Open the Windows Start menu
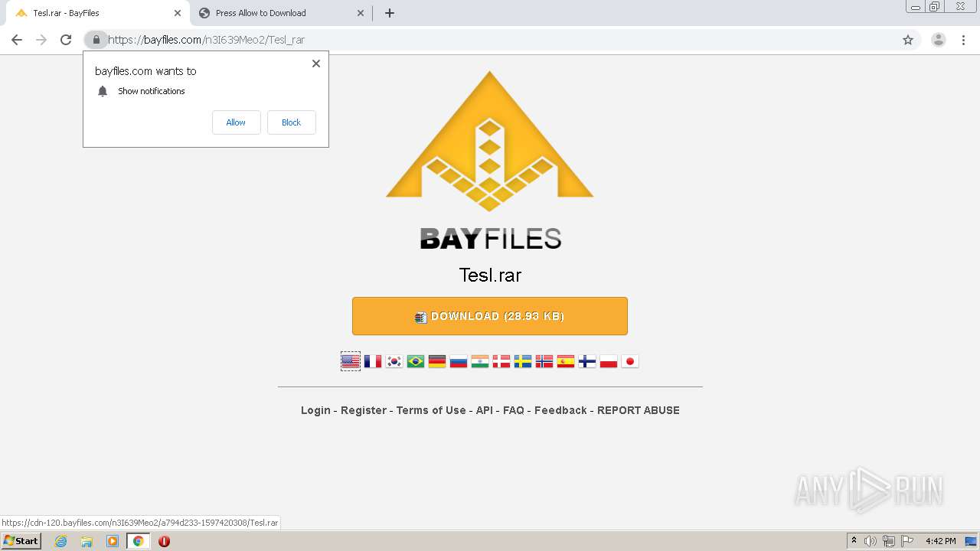This screenshot has height=551, width=980. (x=21, y=541)
